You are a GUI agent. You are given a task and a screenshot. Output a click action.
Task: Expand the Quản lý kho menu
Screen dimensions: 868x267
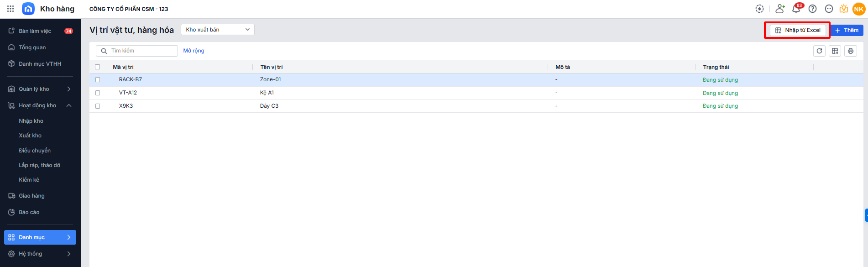(69, 89)
